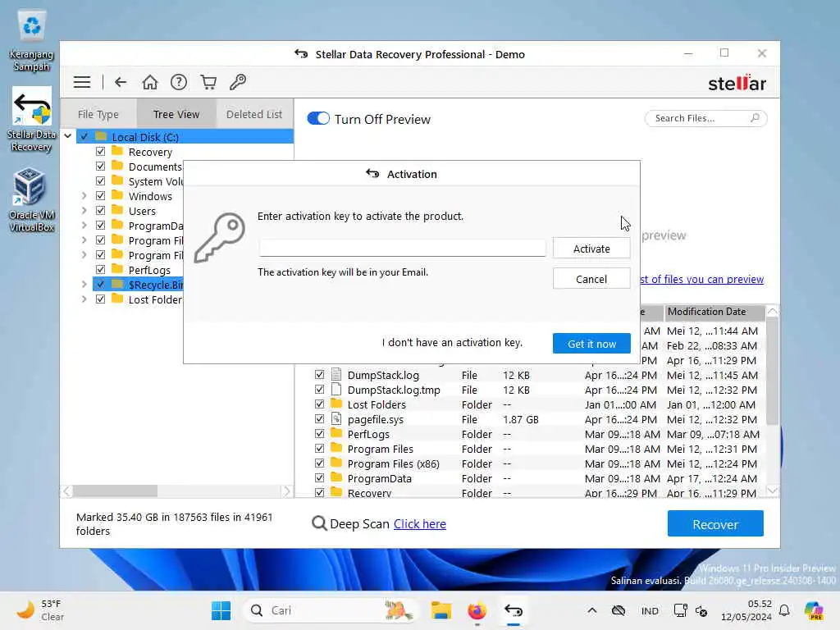
Task: Switch to the Deleted List tab
Action: [x=254, y=114]
